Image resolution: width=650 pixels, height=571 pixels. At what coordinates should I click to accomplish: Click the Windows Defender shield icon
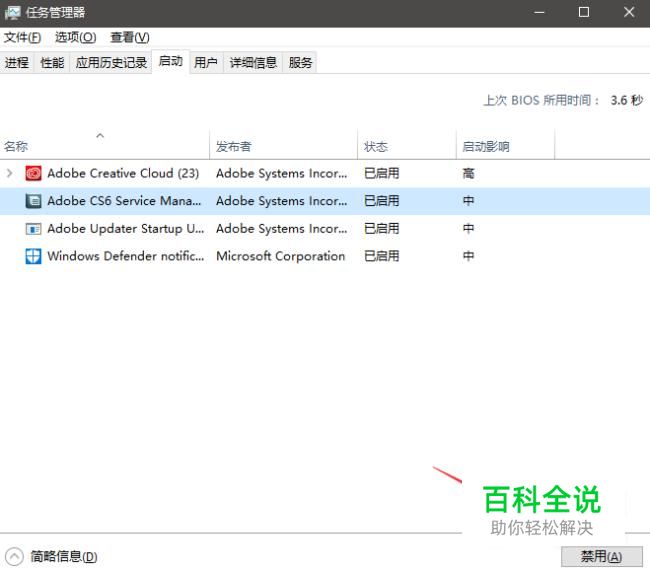coord(33,256)
